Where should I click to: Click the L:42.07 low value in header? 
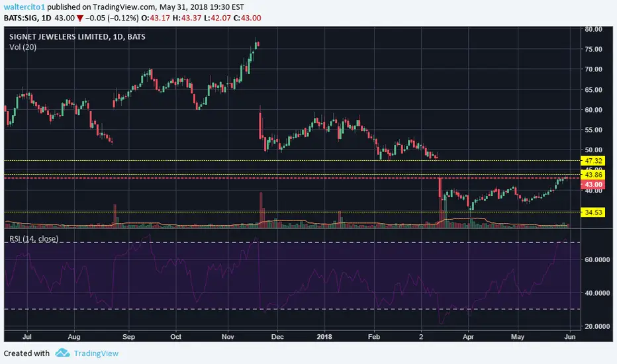(x=217, y=18)
